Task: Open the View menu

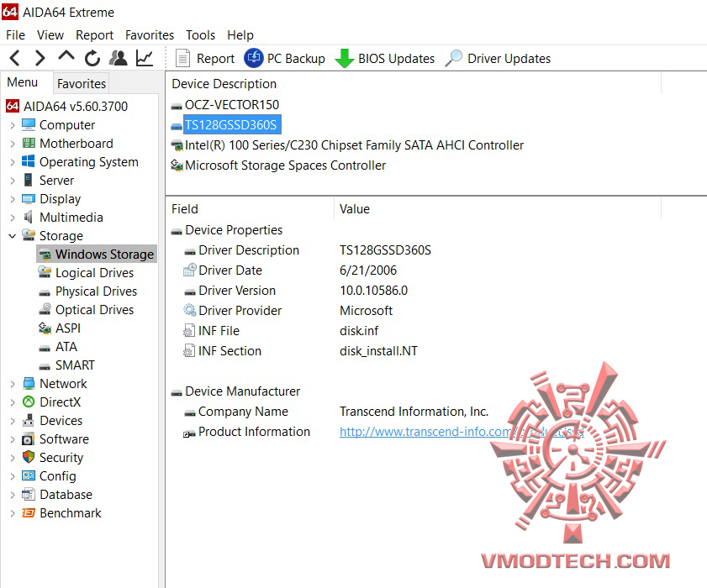Action: [x=50, y=34]
